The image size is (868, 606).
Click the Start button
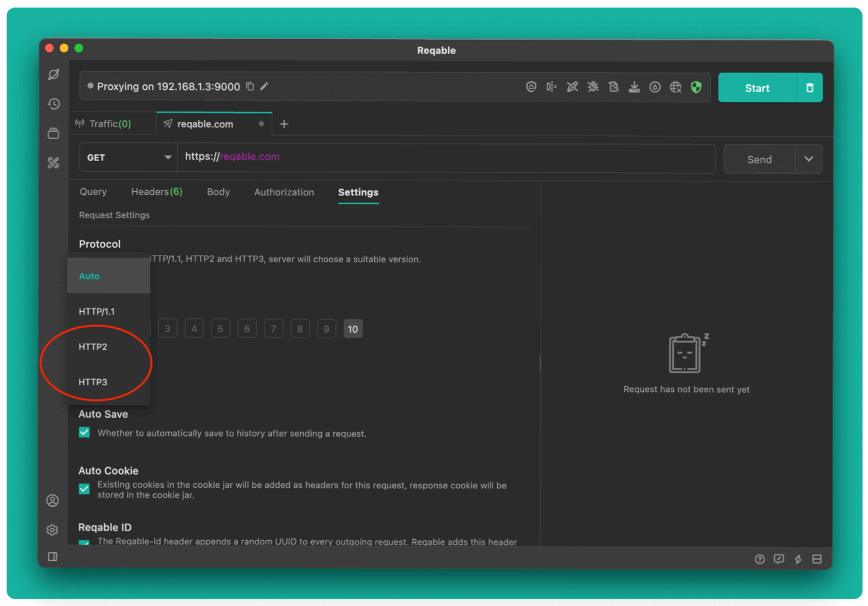pyautogui.click(x=757, y=88)
